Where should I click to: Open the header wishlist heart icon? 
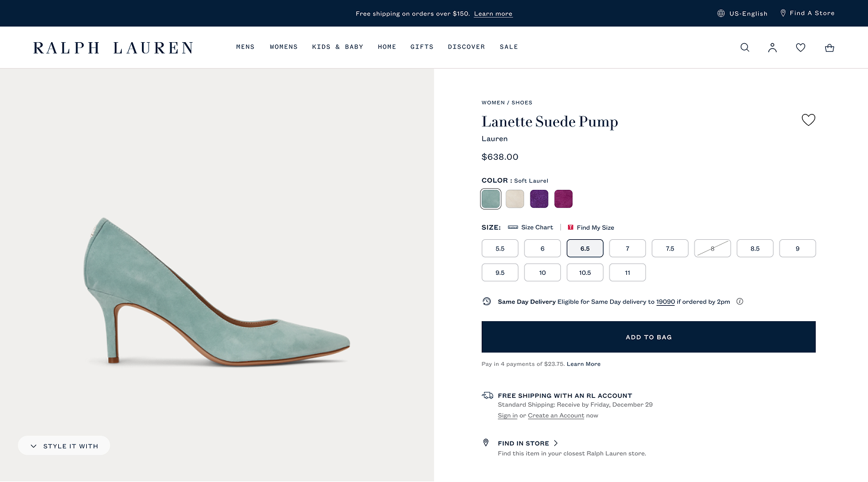pyautogui.click(x=801, y=47)
